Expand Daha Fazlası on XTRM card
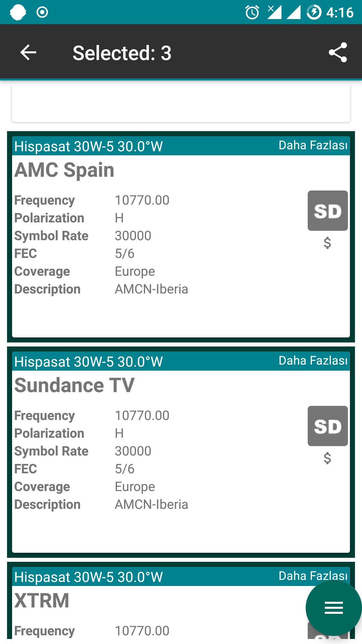 313,576
